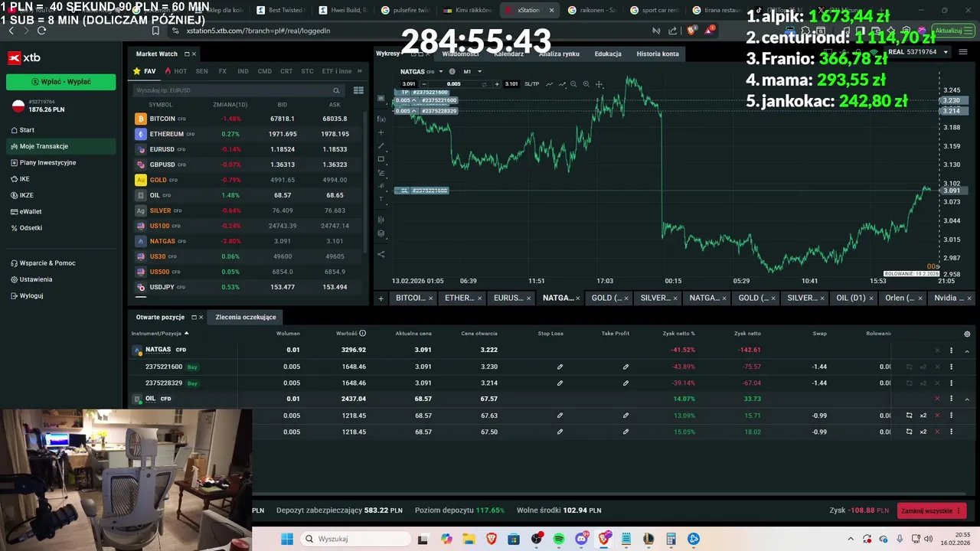Open the chart indicators f(x) tool
Viewport: 980px width, 551px height.
coord(381,119)
